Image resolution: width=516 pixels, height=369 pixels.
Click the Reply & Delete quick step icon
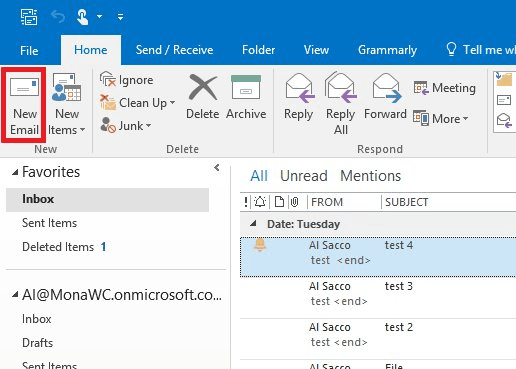coord(504,120)
